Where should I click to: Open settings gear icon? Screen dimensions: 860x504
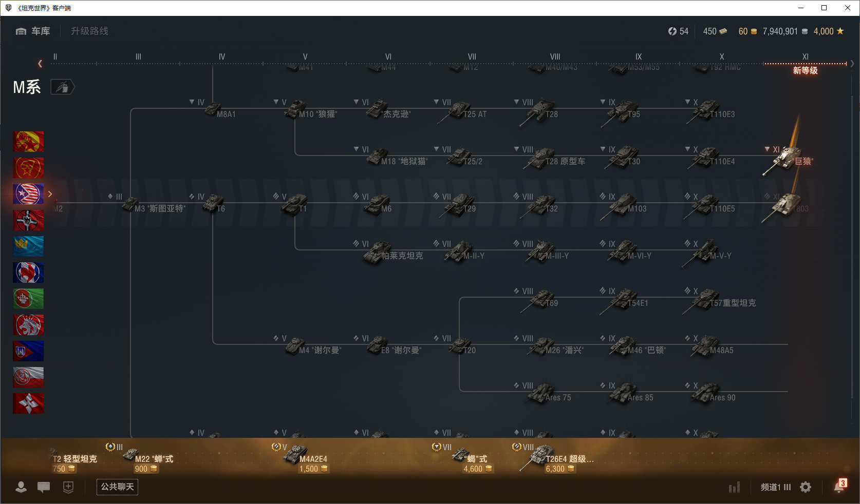point(806,487)
